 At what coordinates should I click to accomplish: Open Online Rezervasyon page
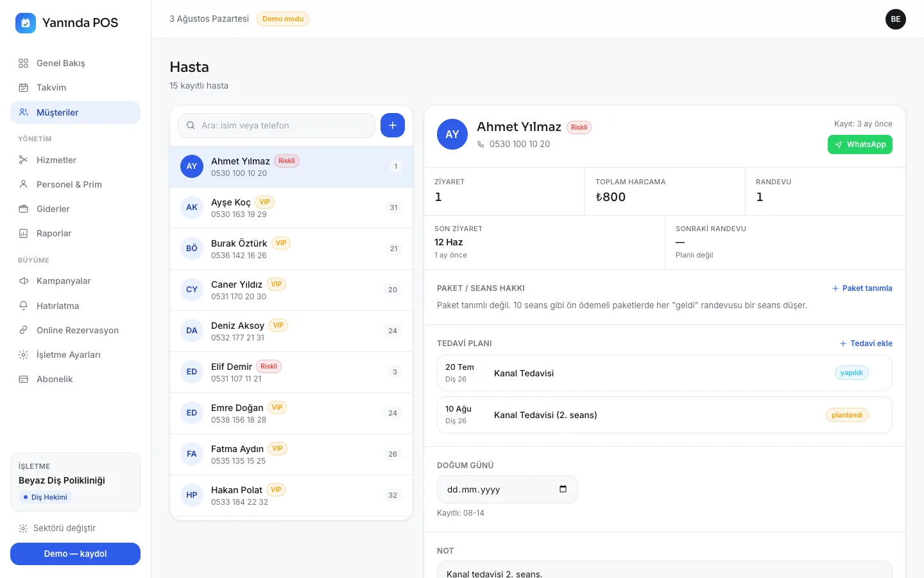75,330
